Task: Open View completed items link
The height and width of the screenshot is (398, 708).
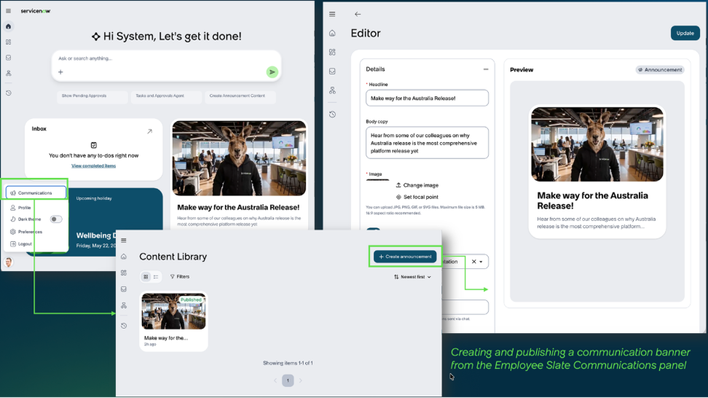Action: tap(93, 166)
